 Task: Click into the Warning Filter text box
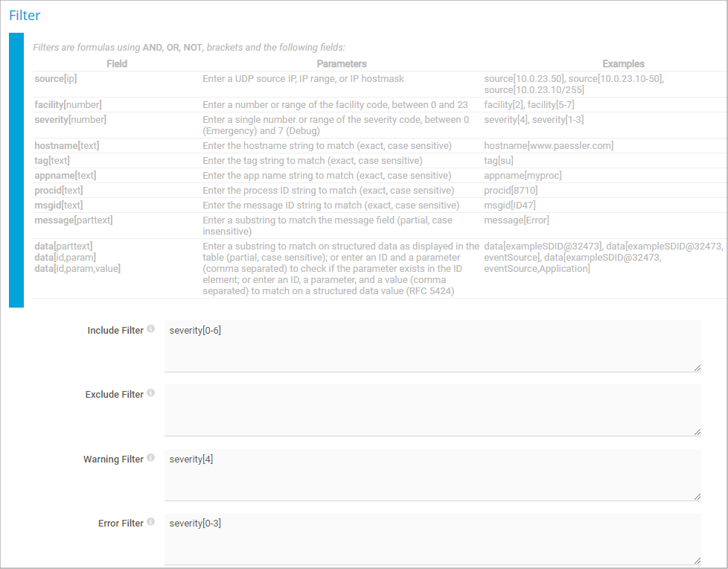432,475
